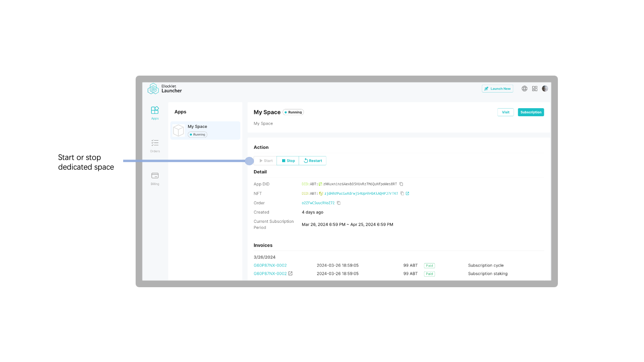Stop the My Space app
Image resolution: width=644 pixels, height=362 pixels.
pos(288,161)
